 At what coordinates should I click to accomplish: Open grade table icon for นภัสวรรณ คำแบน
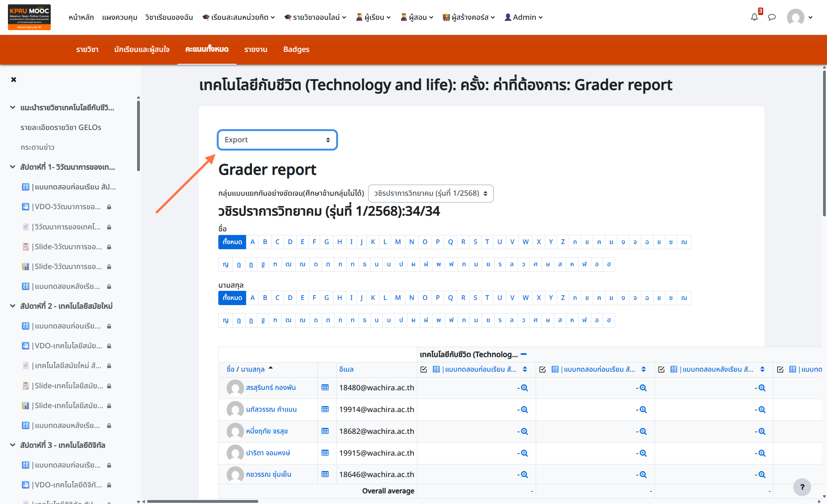tap(325, 409)
